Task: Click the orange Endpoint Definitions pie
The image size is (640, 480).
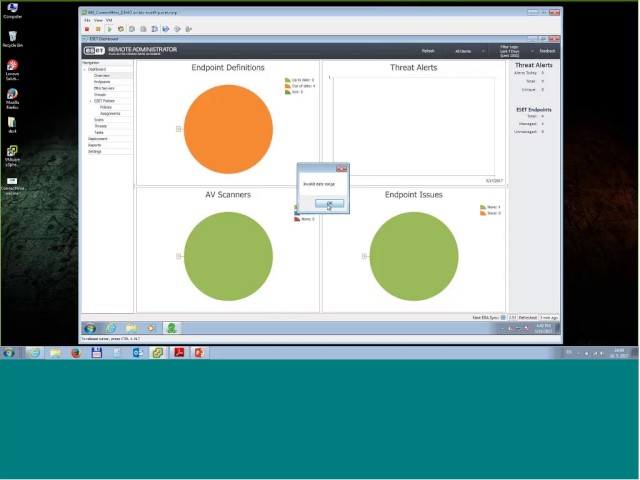Action: click(x=228, y=129)
